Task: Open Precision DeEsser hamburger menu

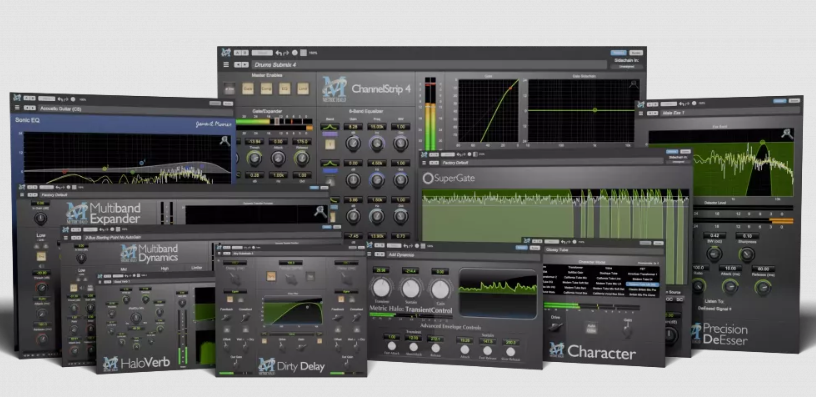Action: [641, 112]
